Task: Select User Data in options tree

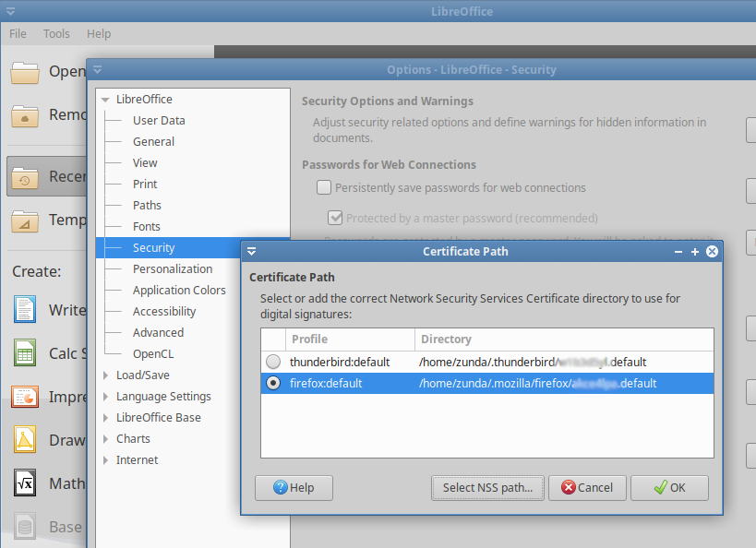Action: pyautogui.click(x=159, y=121)
